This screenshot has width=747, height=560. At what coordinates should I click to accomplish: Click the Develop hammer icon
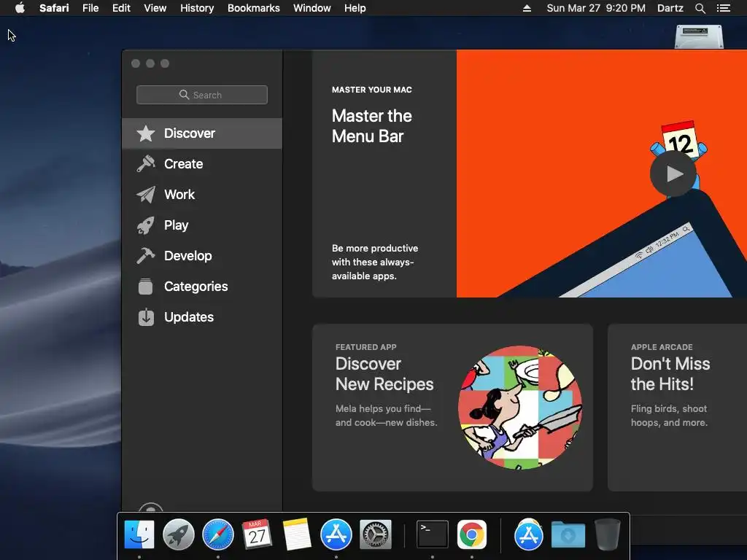(x=145, y=256)
